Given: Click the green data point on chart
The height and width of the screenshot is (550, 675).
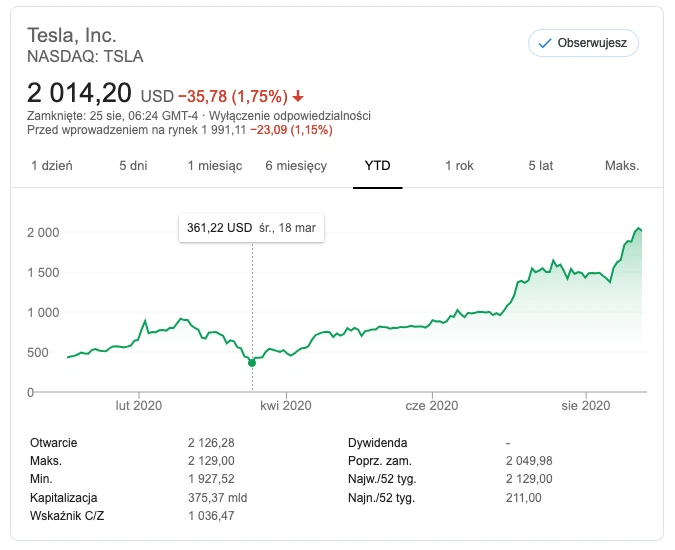Looking at the screenshot, I should coord(252,363).
